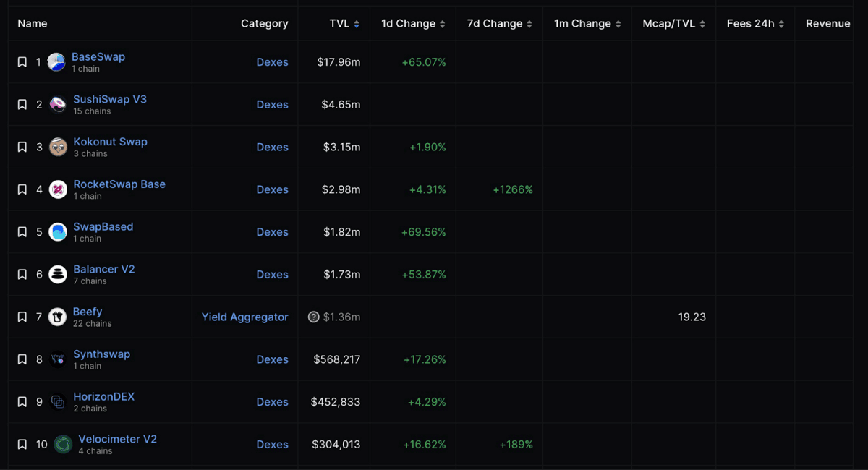Click the Category column header
The height and width of the screenshot is (470, 868).
264,24
